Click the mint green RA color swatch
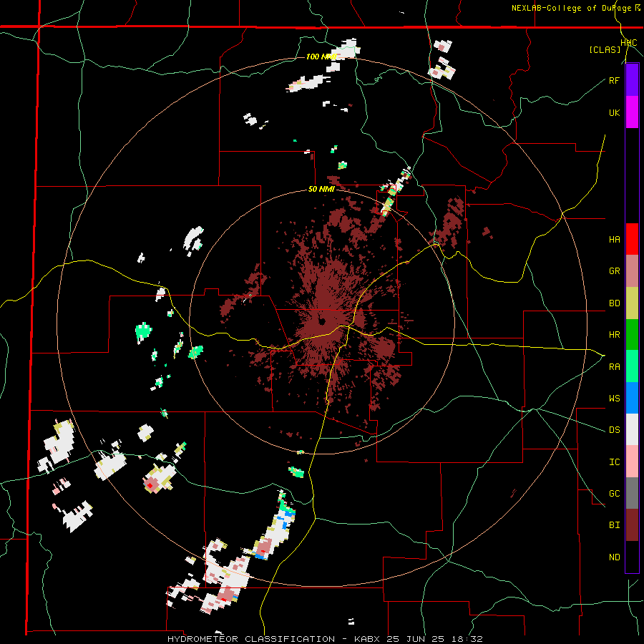The width and height of the screenshot is (644, 644). [x=632, y=366]
